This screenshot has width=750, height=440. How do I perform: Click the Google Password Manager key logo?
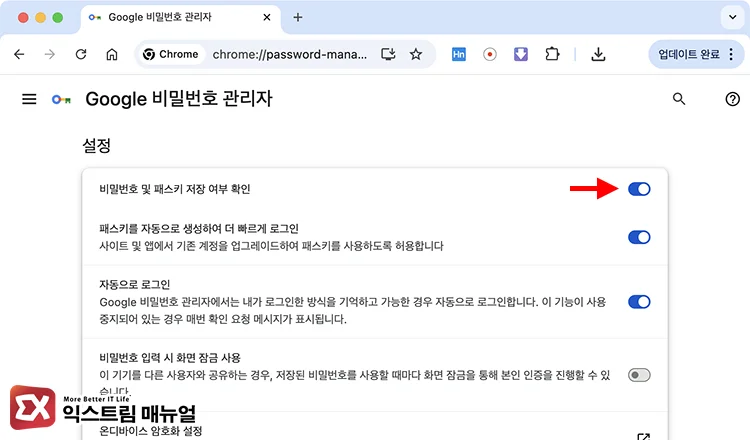(61, 99)
